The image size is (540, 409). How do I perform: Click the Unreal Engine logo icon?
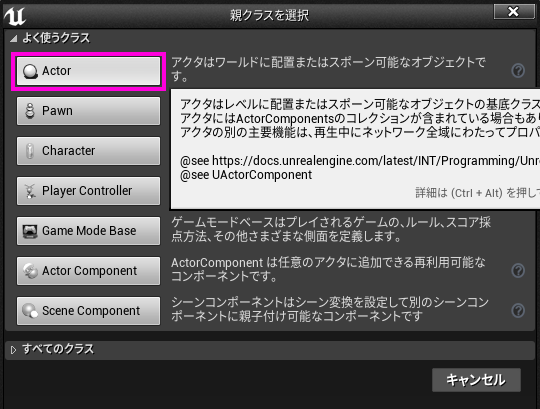[x=15, y=16]
